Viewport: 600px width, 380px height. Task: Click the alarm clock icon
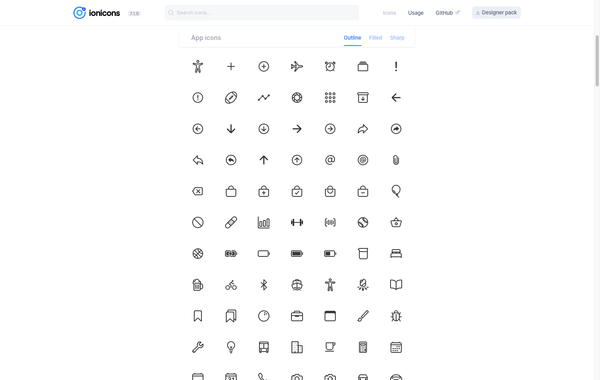330,66
